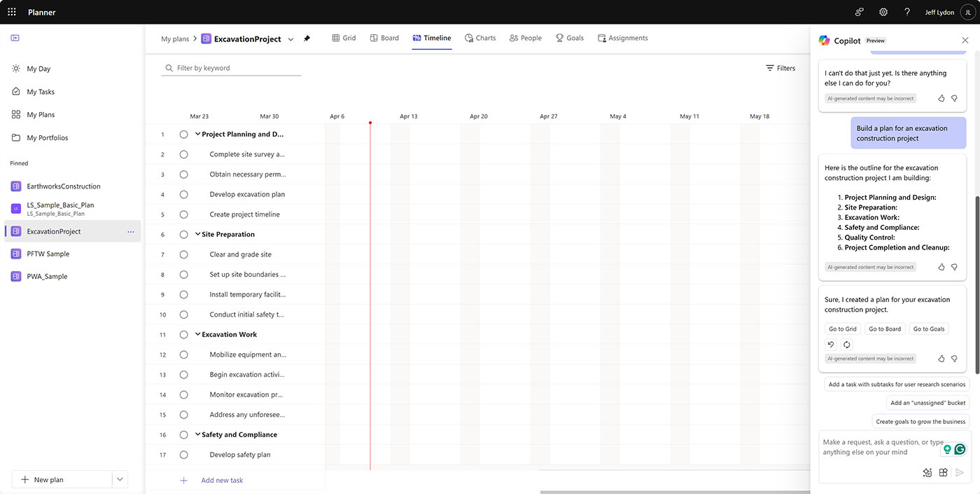Open the settings gear in top bar
This screenshot has height=494, width=980.
tap(883, 12)
